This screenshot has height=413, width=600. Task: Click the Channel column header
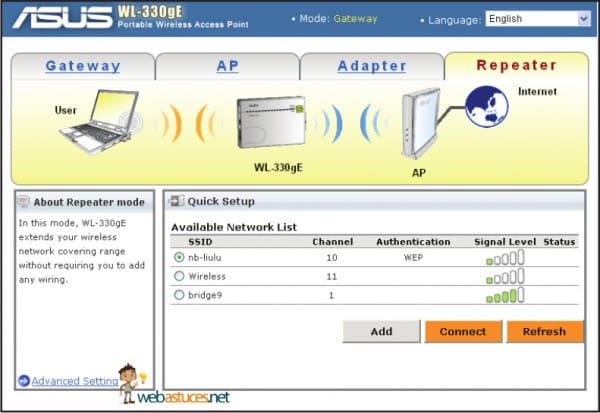(x=333, y=242)
